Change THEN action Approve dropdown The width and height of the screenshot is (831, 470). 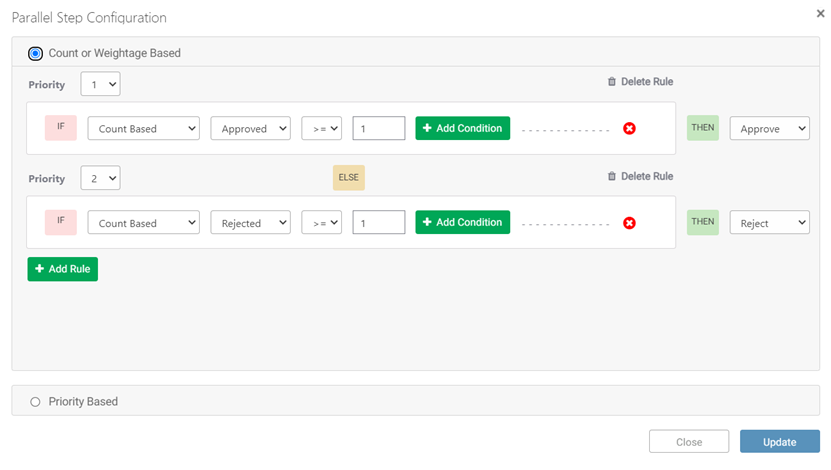click(769, 129)
